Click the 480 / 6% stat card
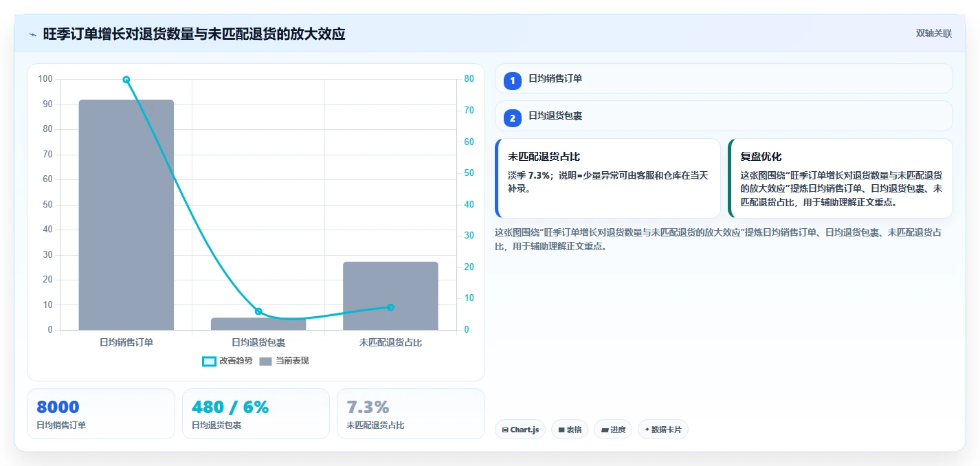Viewport: 980px width, 466px height. click(x=256, y=414)
